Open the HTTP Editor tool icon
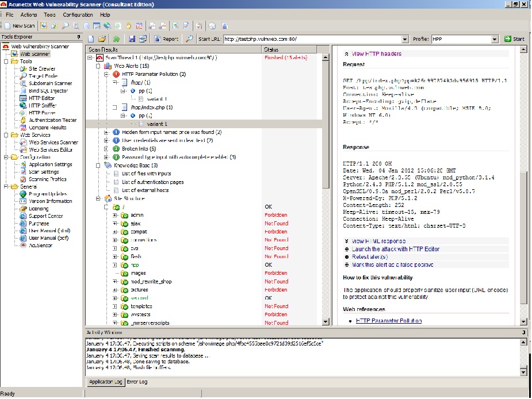Viewport: 532px width, 399px height. (23, 98)
